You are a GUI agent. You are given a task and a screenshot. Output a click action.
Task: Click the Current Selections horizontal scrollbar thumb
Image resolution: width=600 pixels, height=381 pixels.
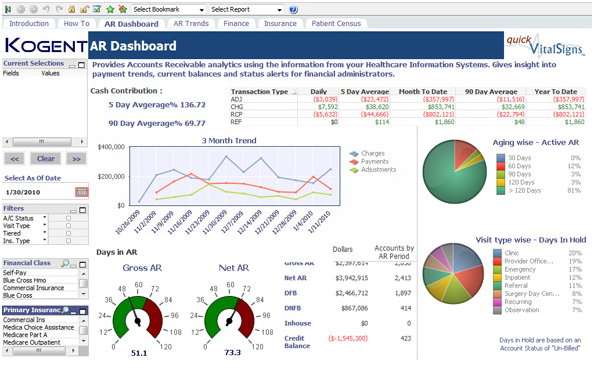point(42,142)
